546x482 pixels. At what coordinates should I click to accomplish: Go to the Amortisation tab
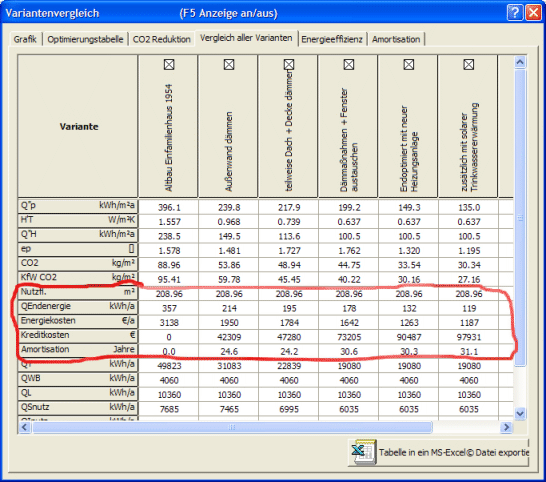[396, 39]
